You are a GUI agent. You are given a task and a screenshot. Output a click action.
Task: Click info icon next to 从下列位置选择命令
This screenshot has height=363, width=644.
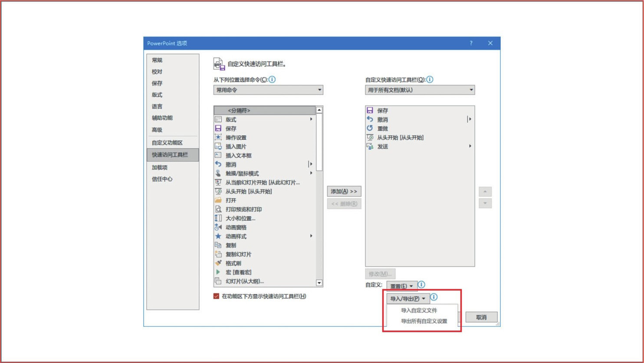tap(272, 79)
